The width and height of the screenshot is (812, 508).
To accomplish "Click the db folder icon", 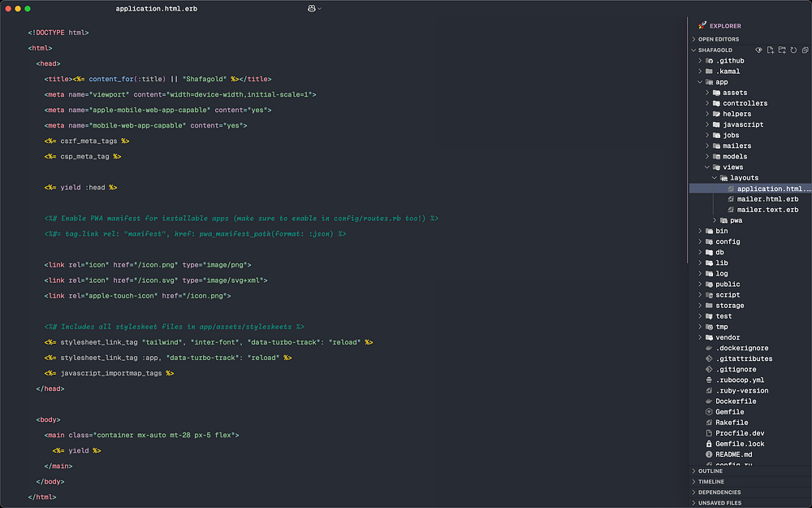I will click(710, 253).
